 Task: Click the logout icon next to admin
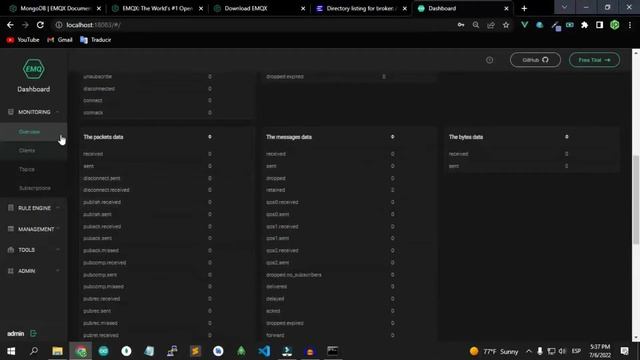coord(33,333)
